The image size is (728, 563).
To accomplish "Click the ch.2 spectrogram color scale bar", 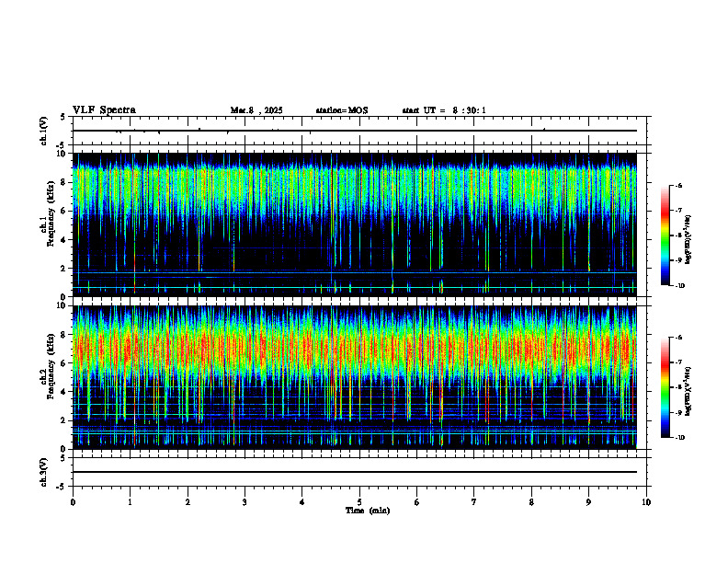I will [x=665, y=387].
